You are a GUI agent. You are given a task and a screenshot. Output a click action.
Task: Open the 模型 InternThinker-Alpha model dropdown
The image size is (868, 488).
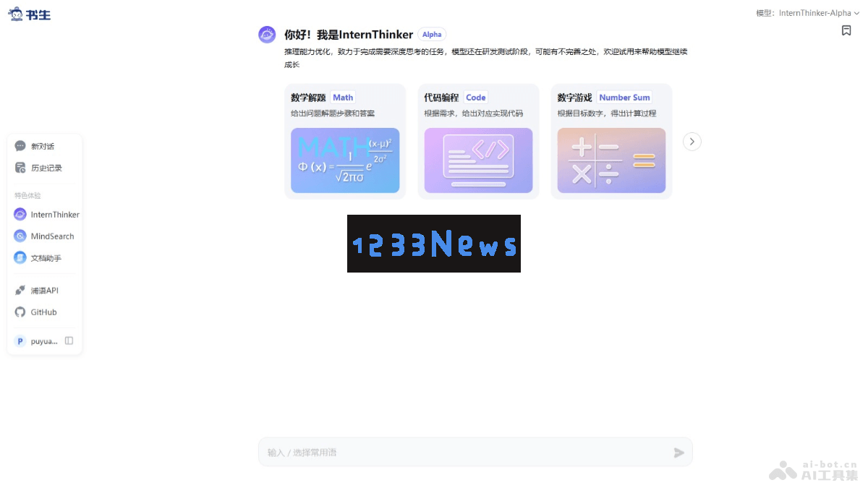(808, 13)
